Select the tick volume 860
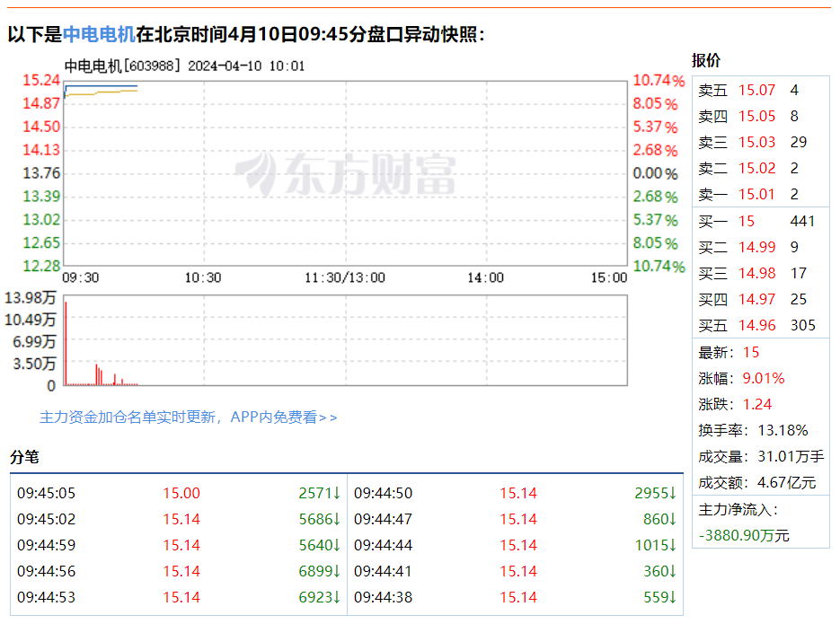 pyautogui.click(x=660, y=519)
